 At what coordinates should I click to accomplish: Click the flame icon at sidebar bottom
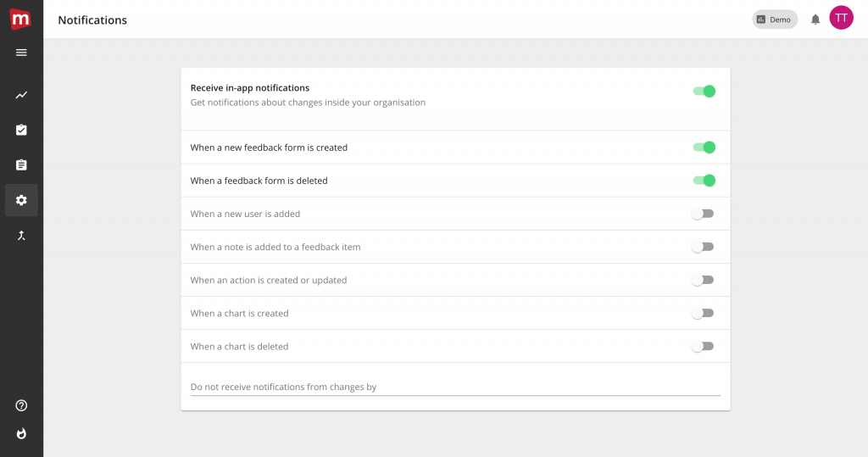click(x=21, y=433)
